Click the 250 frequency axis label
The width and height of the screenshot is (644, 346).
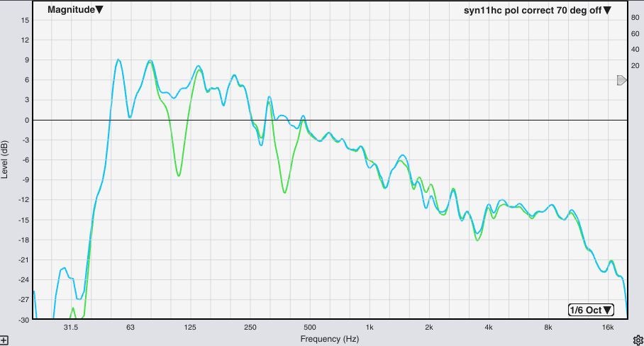pos(250,327)
